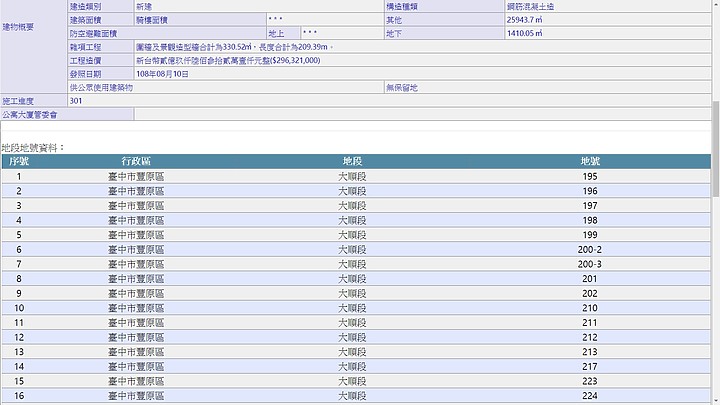Click the '公寓大廈管委會' label cell

click(67, 114)
